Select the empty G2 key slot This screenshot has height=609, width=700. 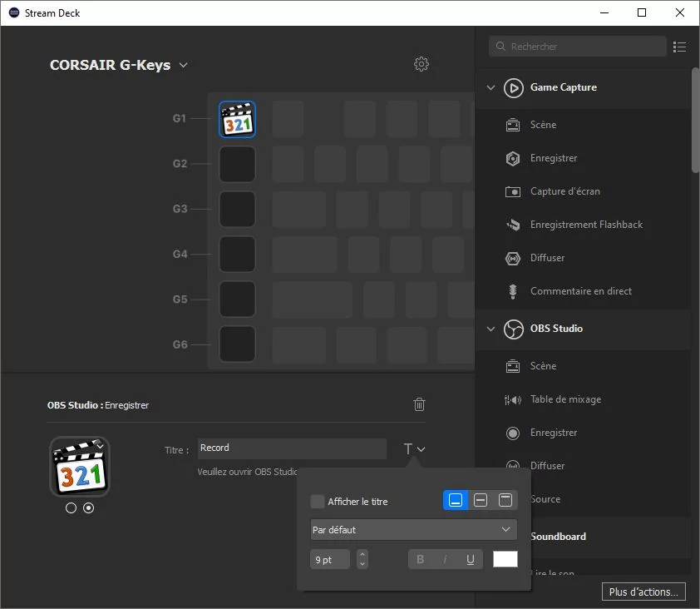[237, 164]
